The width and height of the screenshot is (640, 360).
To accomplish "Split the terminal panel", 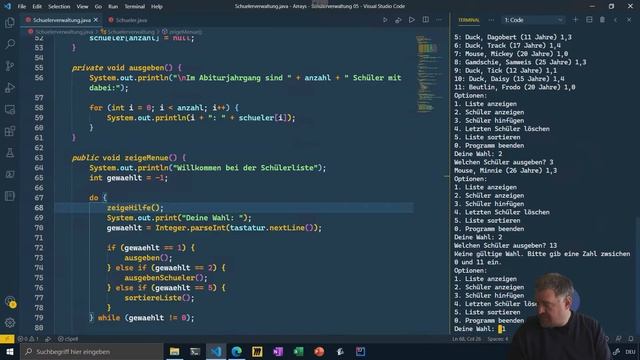I will pos(589,20).
